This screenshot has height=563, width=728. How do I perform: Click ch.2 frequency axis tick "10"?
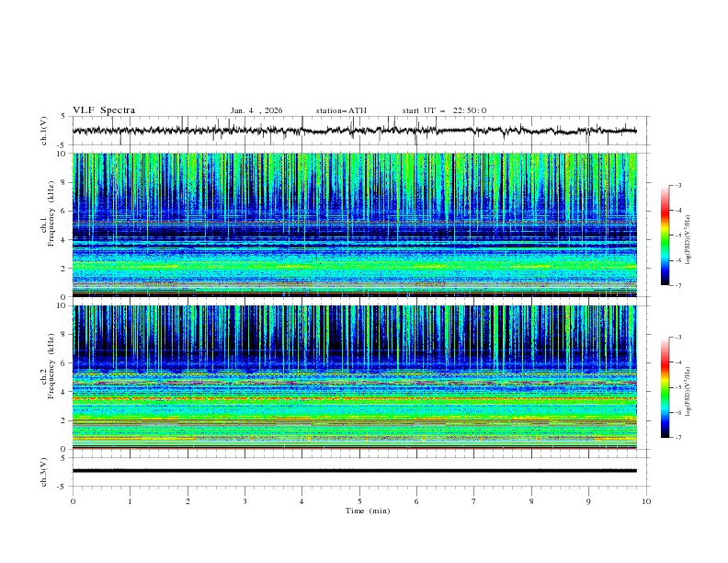(x=63, y=305)
